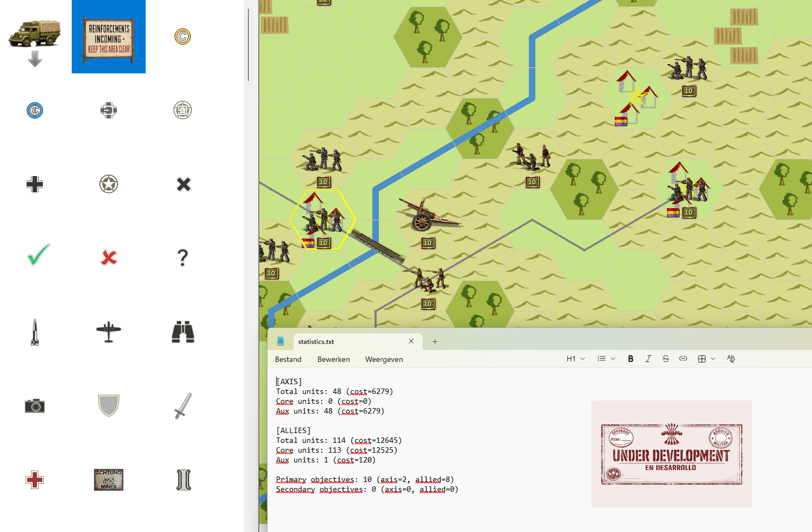The height and width of the screenshot is (532, 812).
Task: Pick the blue circled C badge icon
Action: click(x=35, y=110)
